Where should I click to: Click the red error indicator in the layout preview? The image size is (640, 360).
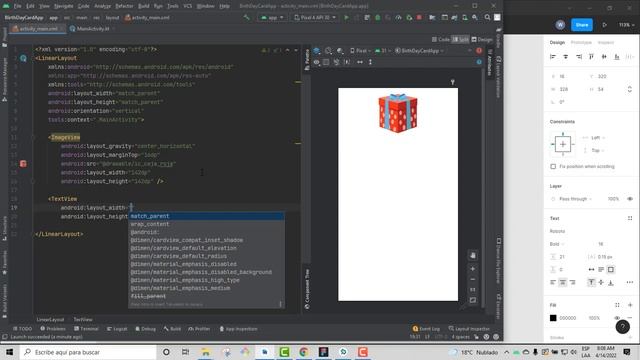[479, 51]
